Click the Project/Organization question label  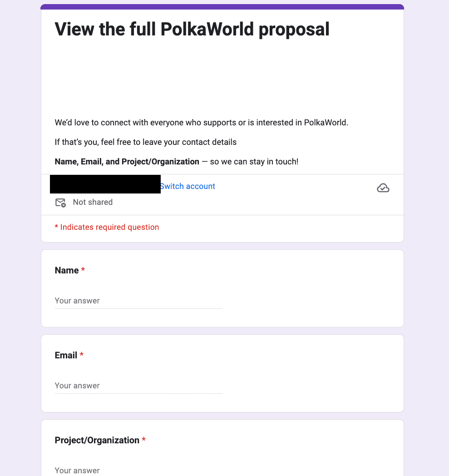(x=97, y=440)
